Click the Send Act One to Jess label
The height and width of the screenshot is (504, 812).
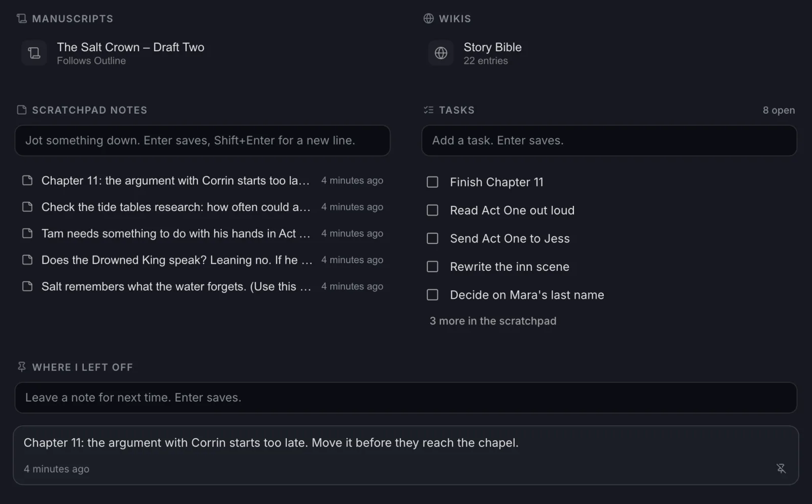pyautogui.click(x=510, y=238)
